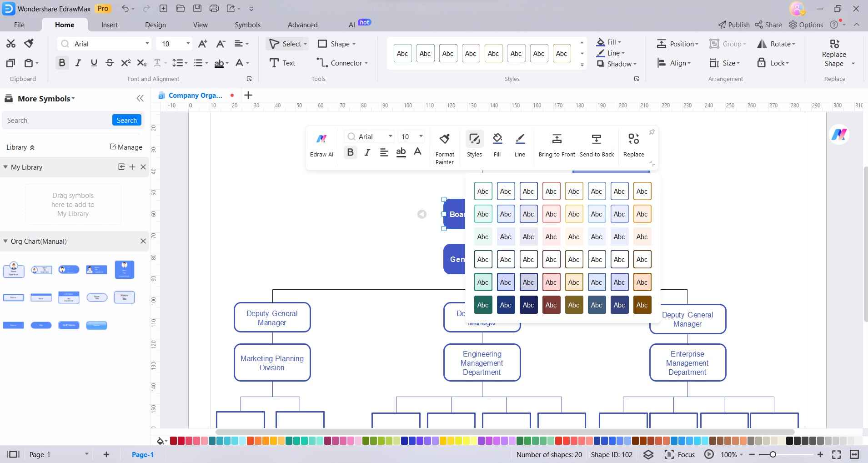Toggle Strikethrough in the ribbon Font group

coord(110,63)
